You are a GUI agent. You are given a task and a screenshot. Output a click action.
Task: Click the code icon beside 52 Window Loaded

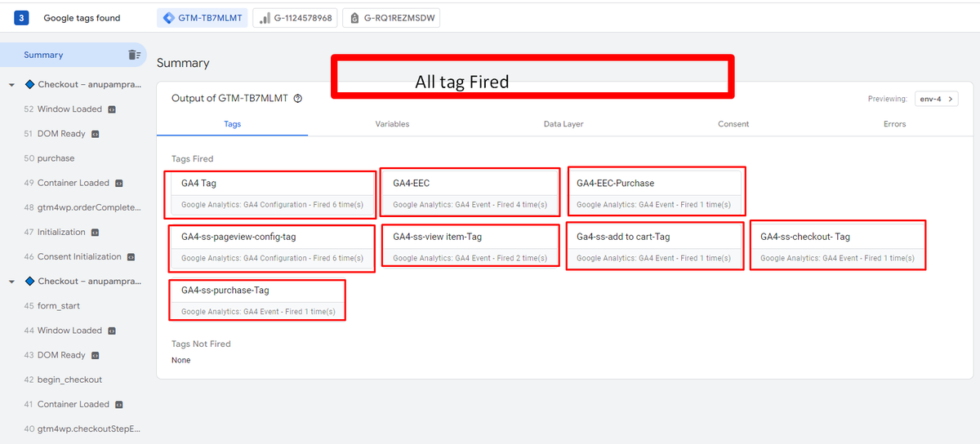coord(112,109)
